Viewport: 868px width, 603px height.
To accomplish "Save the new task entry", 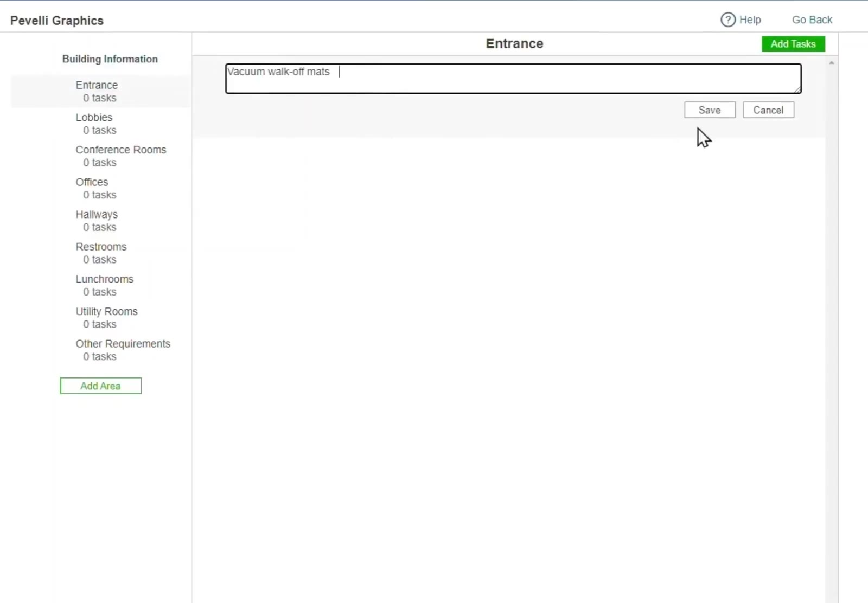I will (710, 110).
